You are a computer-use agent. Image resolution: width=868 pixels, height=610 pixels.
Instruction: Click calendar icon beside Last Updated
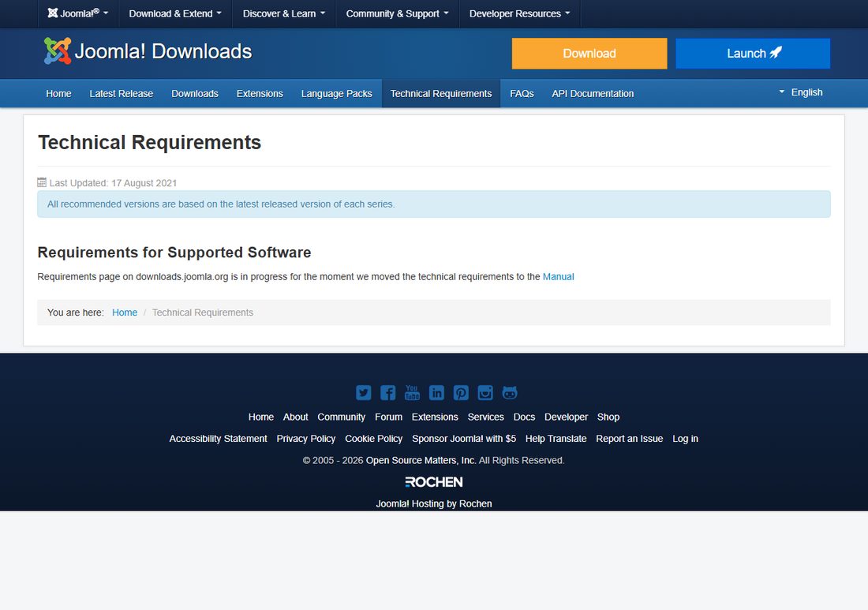[x=42, y=182]
